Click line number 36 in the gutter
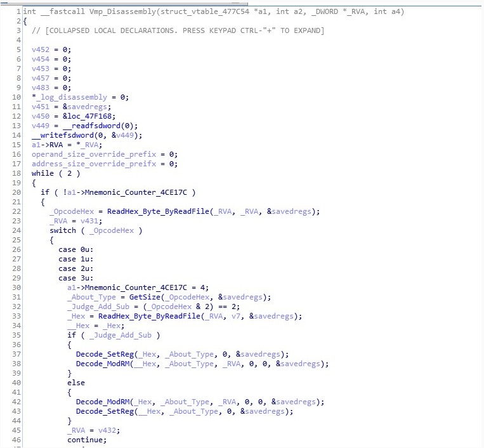 pos(16,345)
